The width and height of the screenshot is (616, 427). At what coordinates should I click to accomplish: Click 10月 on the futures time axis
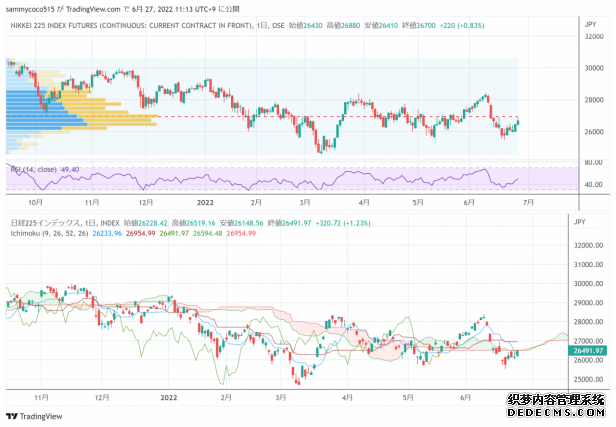(35, 202)
